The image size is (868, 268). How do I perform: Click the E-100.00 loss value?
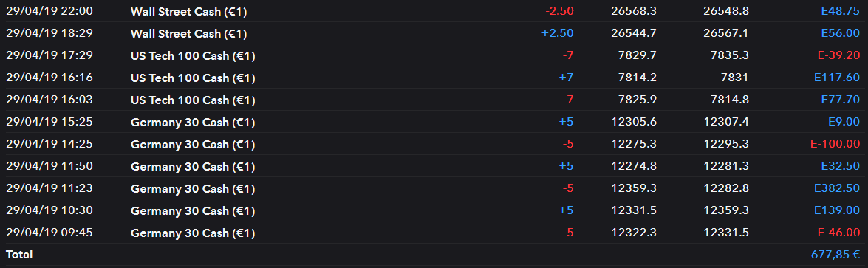click(x=835, y=144)
